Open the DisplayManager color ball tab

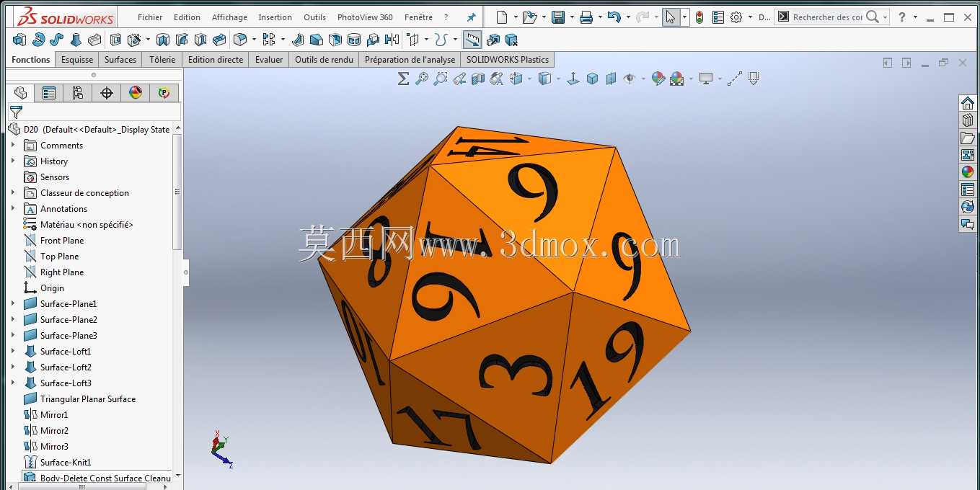[136, 93]
